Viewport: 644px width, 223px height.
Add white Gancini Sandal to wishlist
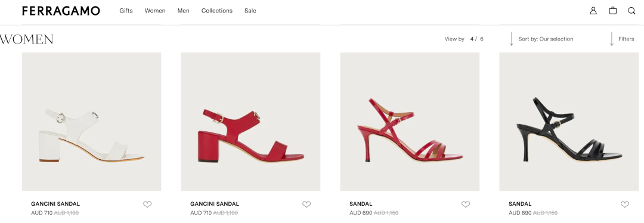pyautogui.click(x=147, y=204)
